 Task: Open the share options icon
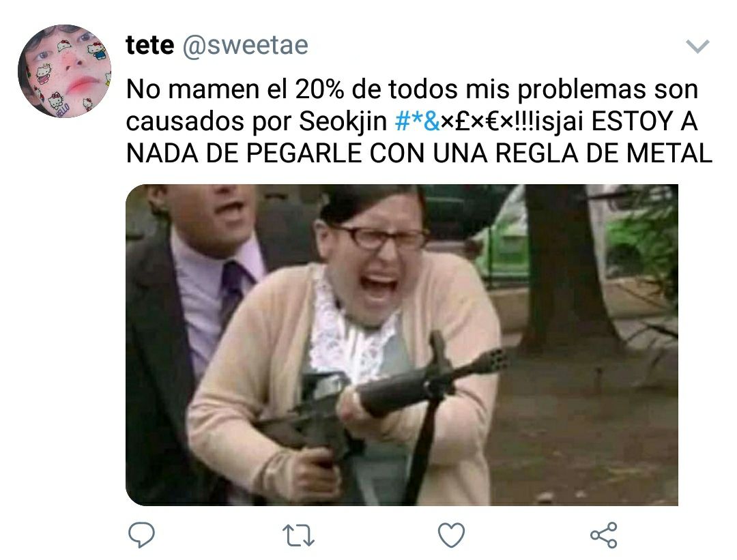(x=604, y=535)
